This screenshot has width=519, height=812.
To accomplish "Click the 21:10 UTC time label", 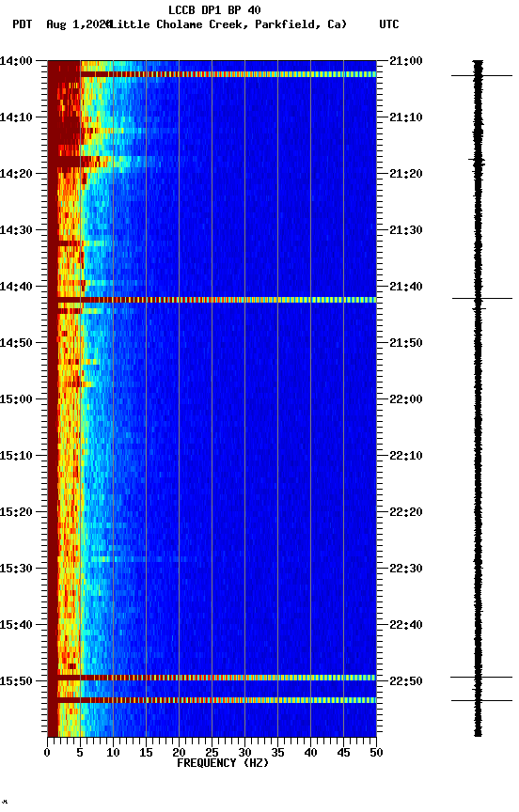I will 406,117.
